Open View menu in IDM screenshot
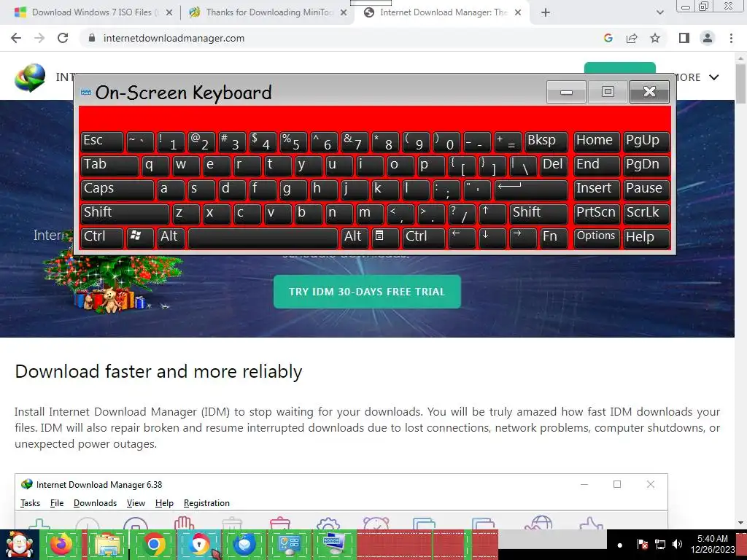The width and height of the screenshot is (747, 560). point(136,503)
